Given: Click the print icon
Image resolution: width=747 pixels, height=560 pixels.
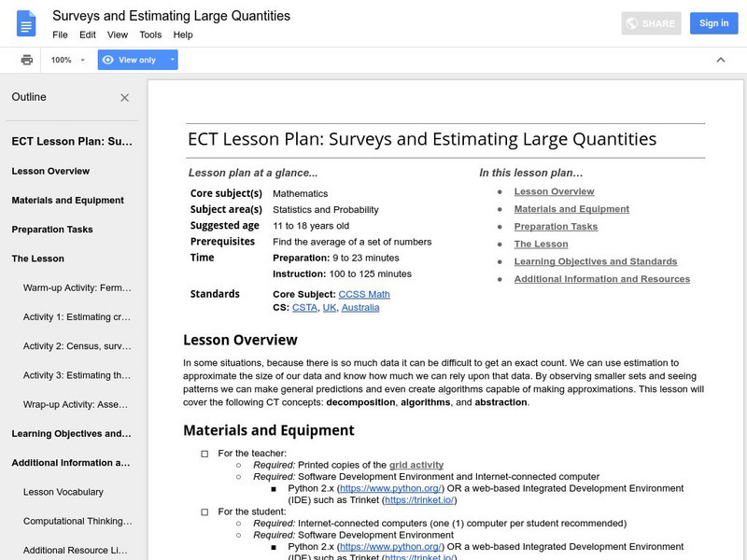Looking at the screenshot, I should click(27, 60).
